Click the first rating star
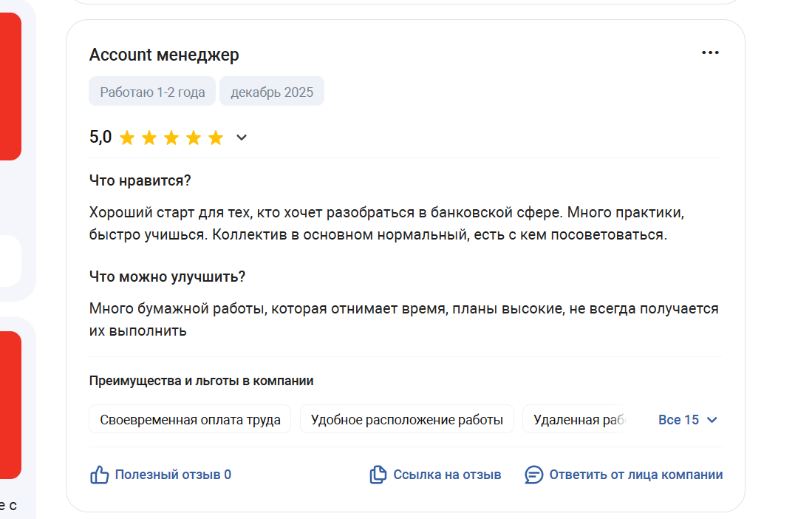 [127, 138]
